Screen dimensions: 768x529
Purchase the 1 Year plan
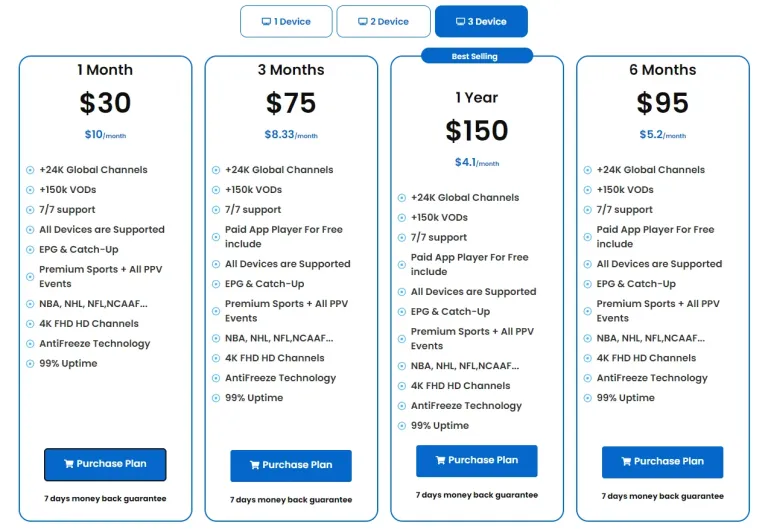click(x=477, y=460)
